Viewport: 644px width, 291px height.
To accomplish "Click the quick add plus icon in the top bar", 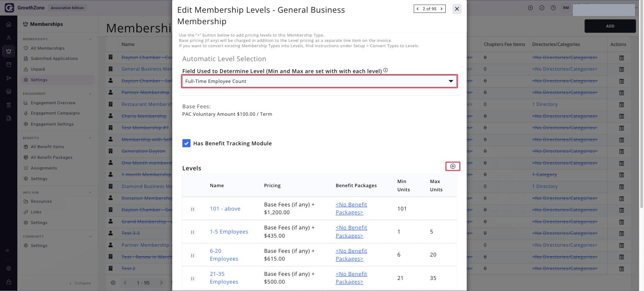I will [531, 8].
